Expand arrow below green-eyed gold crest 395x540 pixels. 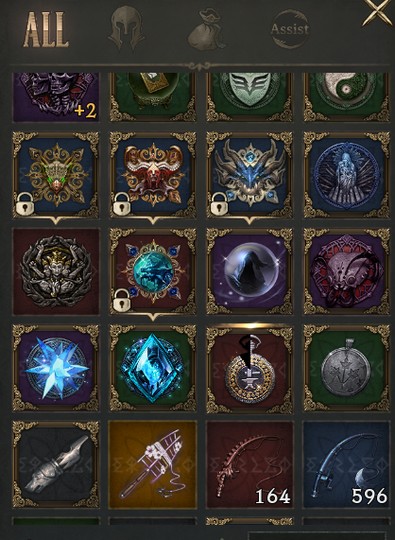56,221
